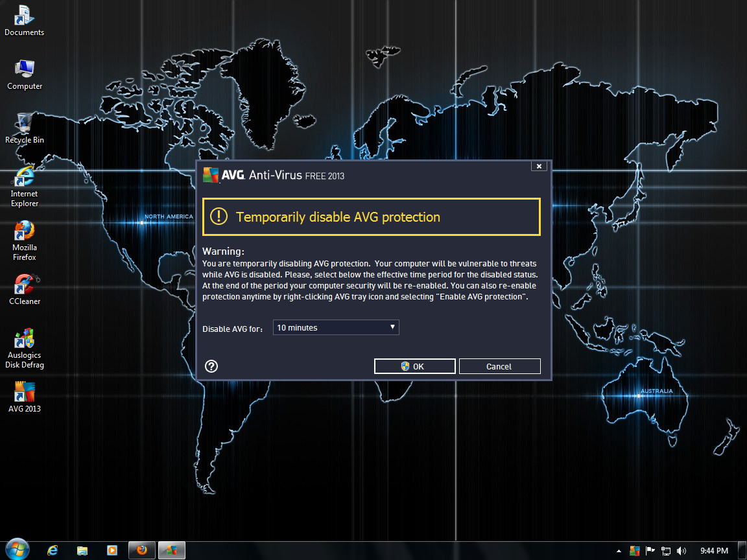Open the Documents desktop shortcut
The height and width of the screenshot is (560, 747).
[24, 21]
